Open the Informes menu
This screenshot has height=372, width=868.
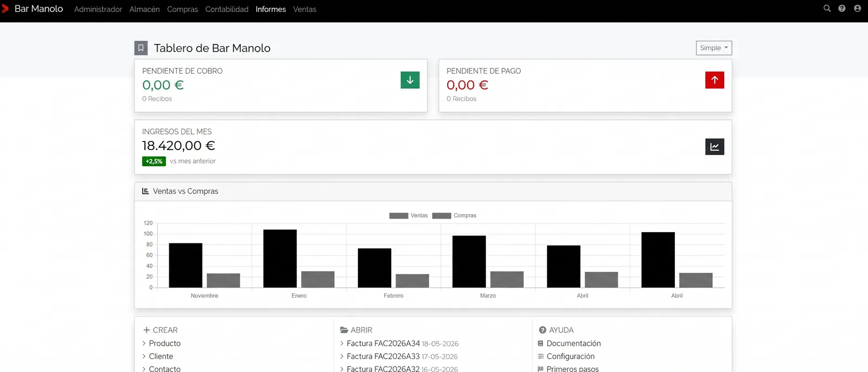271,9
